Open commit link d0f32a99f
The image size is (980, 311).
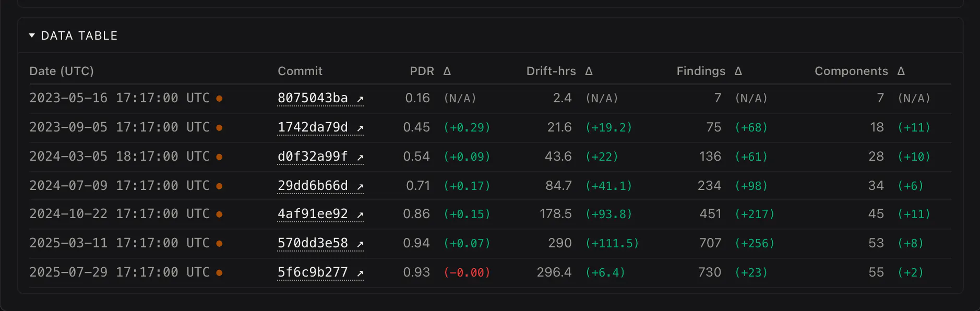click(x=320, y=157)
